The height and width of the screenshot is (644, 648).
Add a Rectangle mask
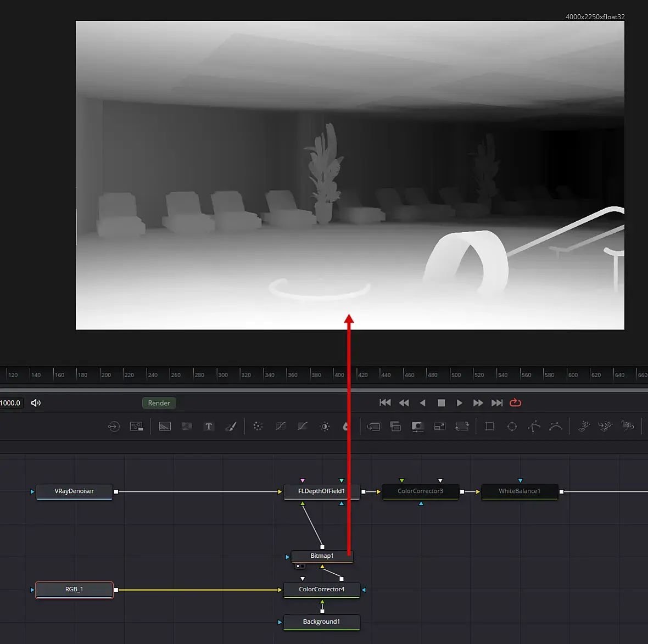(x=490, y=426)
